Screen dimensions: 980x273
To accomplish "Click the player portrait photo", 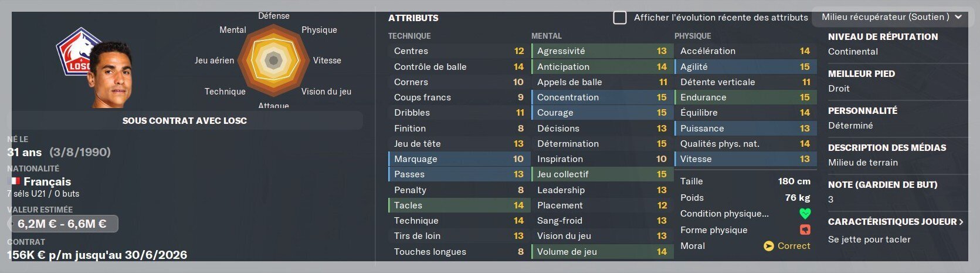I will [111, 75].
